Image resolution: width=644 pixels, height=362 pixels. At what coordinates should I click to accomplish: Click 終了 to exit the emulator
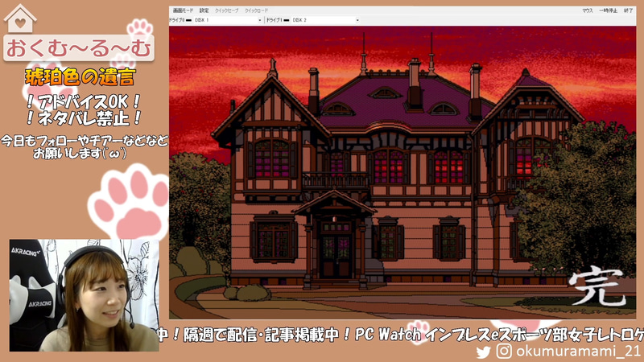629,10
